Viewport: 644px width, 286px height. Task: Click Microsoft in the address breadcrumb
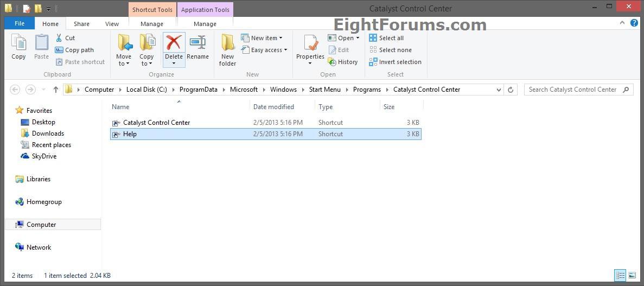pyautogui.click(x=244, y=90)
